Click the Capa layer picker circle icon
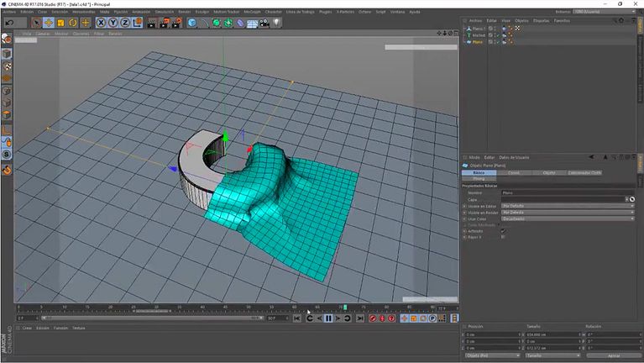The height and width of the screenshot is (363, 644). tap(632, 199)
